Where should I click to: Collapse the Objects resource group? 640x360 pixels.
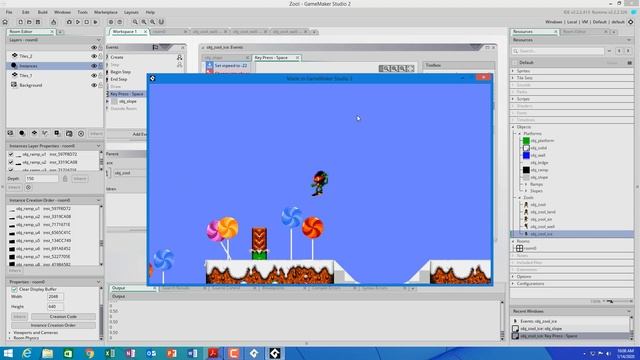tap(513, 127)
